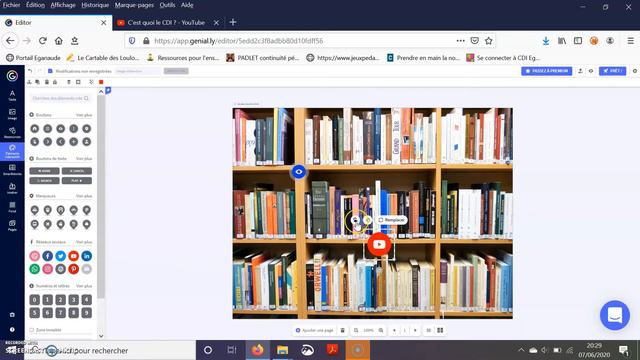Switch to grid page view

[440, 330]
